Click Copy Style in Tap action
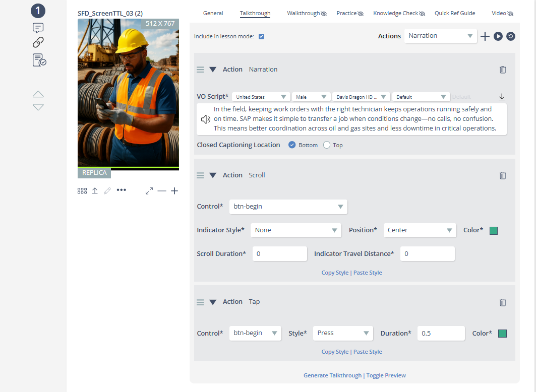Image resolution: width=536 pixels, height=392 pixels. click(x=335, y=352)
